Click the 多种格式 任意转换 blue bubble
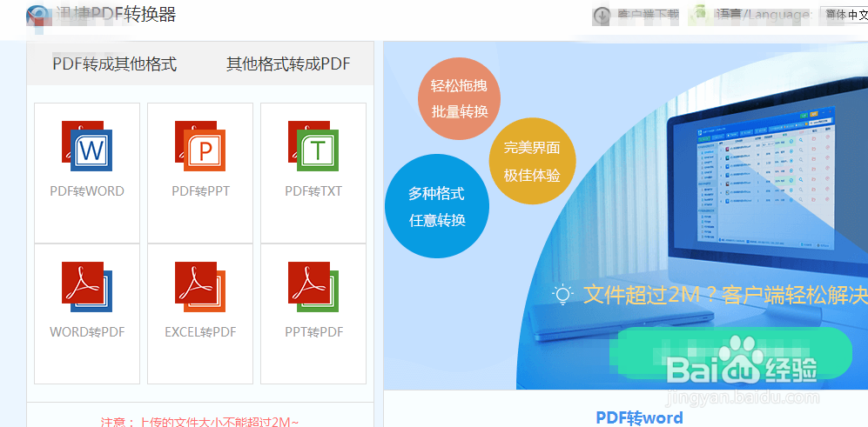Viewport: 868px width, 427px height. point(437,206)
